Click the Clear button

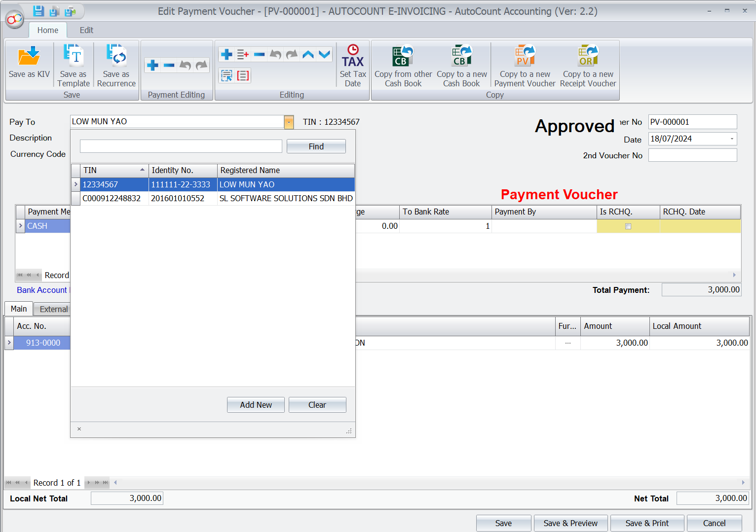[x=317, y=404]
